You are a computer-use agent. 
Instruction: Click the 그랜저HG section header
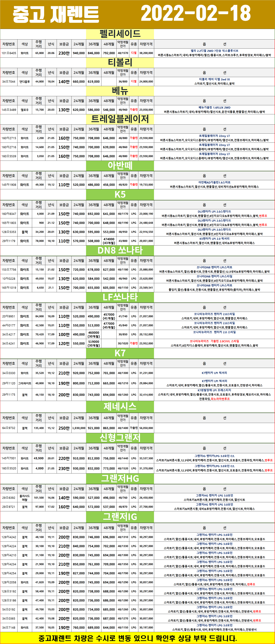120,478
